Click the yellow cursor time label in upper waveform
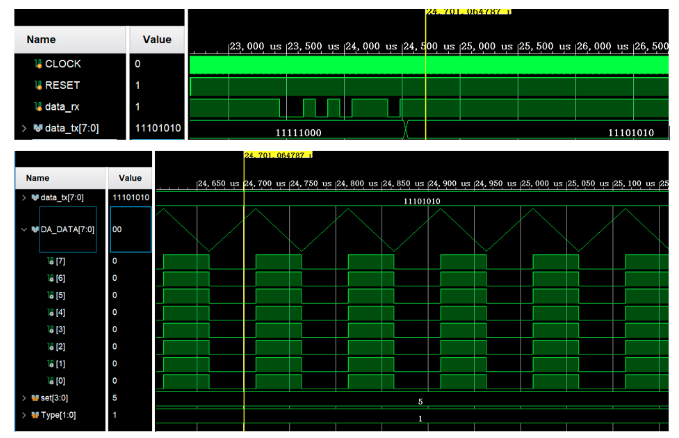The height and width of the screenshot is (438, 679). click(468, 12)
